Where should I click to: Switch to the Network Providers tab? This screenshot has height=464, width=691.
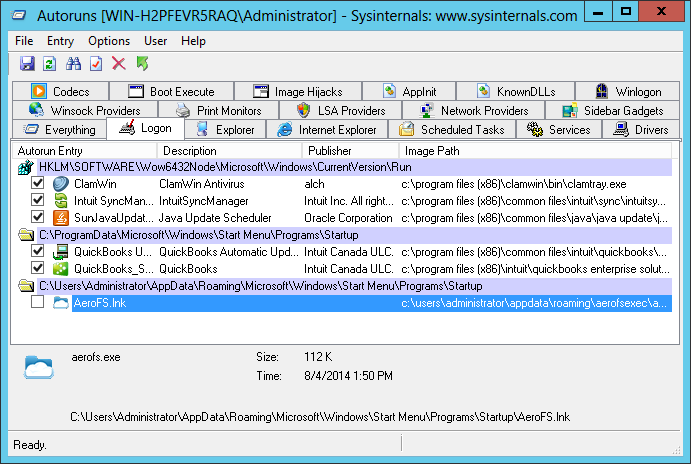click(x=474, y=111)
